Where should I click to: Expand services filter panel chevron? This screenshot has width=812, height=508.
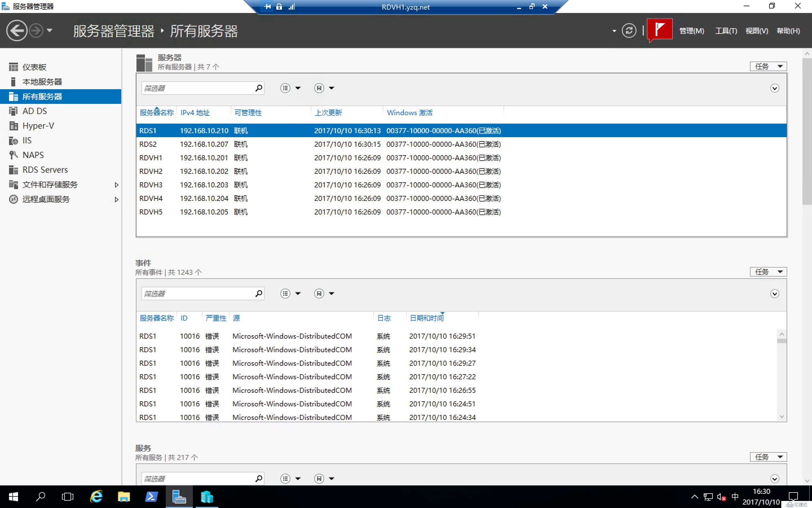[x=775, y=479]
